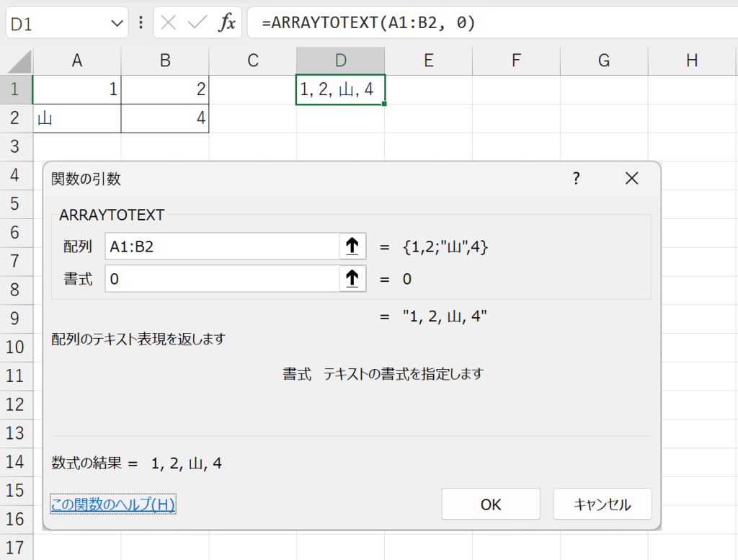Close the 関数の引数 dialog
Viewport: 738px width, 560px height.
click(631, 178)
